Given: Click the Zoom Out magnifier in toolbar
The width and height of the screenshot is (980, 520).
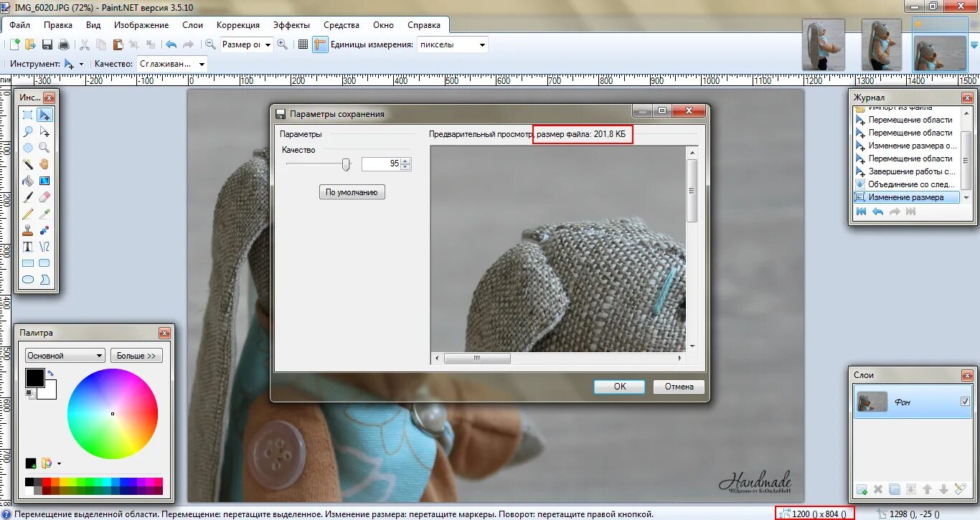Looking at the screenshot, I should (x=210, y=44).
